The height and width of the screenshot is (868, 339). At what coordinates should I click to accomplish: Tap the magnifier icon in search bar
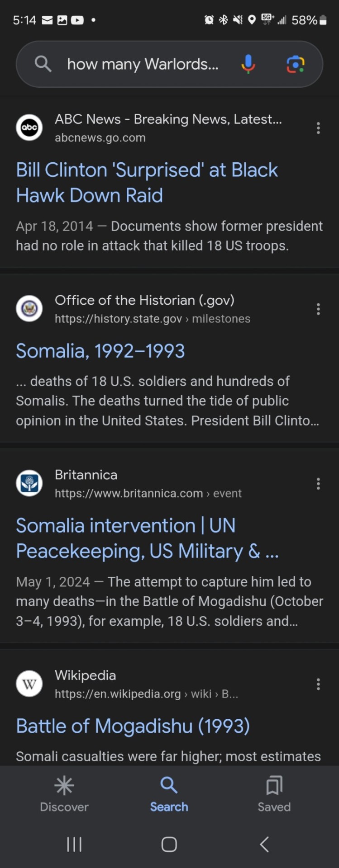point(43,64)
